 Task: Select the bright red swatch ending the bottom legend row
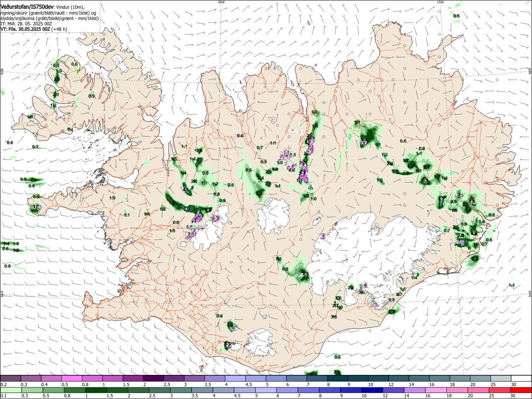point(521,390)
